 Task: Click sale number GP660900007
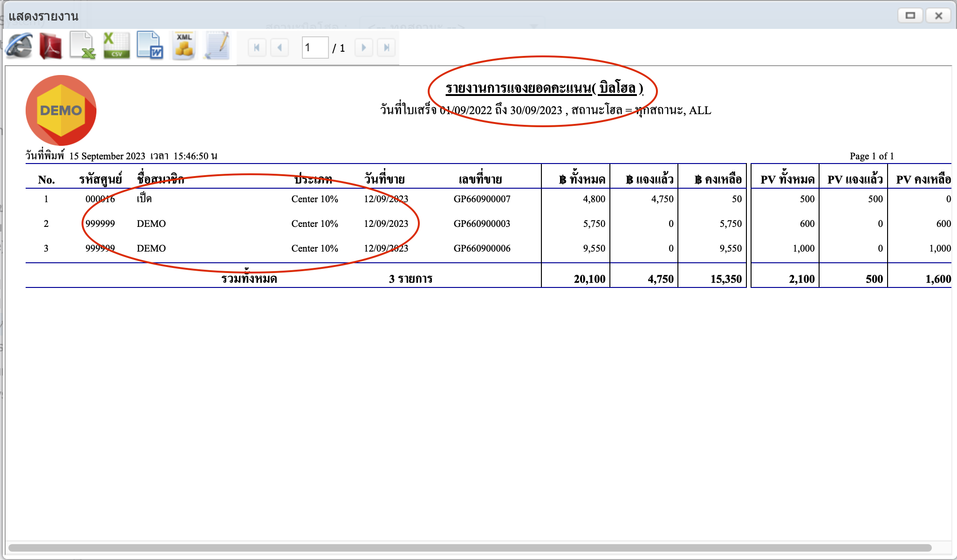(482, 199)
